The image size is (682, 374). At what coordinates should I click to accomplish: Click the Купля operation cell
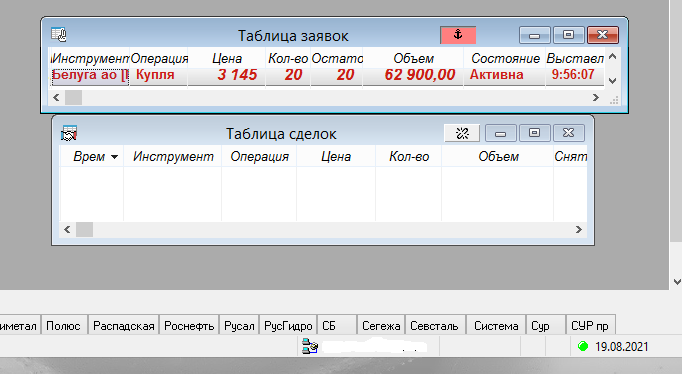point(159,76)
